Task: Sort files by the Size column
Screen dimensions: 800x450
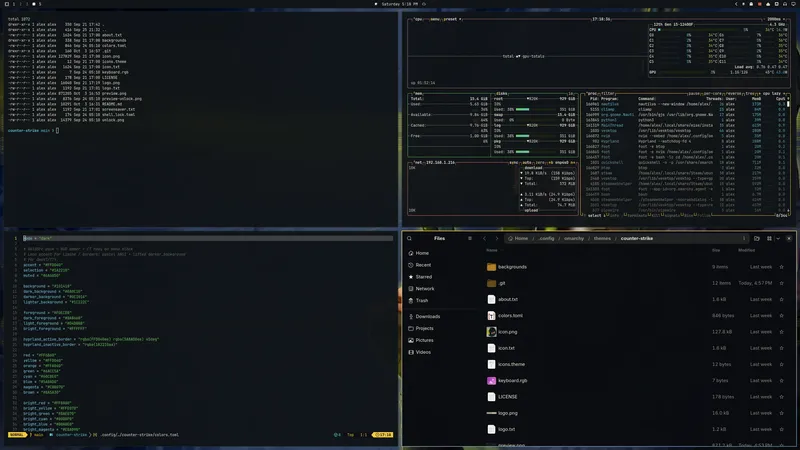Action: click(x=716, y=251)
